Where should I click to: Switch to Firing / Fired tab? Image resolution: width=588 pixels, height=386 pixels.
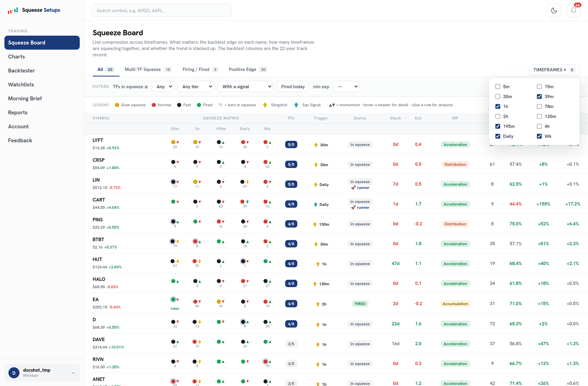click(x=200, y=69)
